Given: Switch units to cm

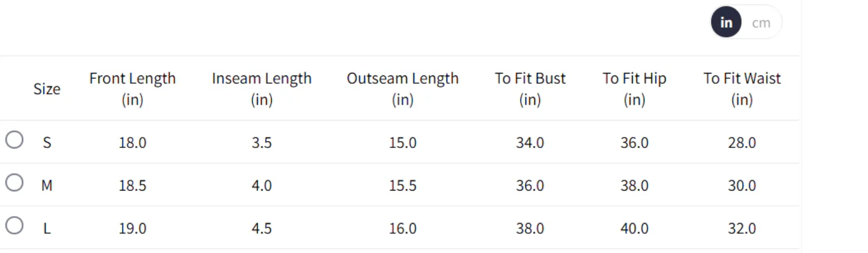Looking at the screenshot, I should tap(761, 22).
